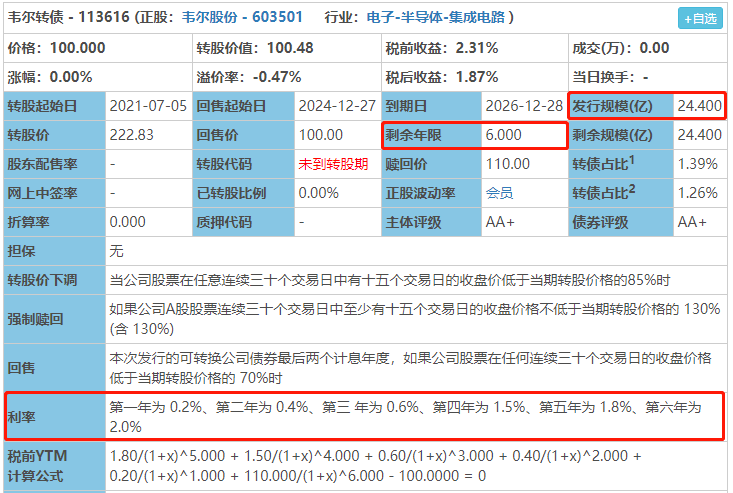Viewport: 733px width, 493px height.
Task: Select the 强制赎回 row label
Action: pyautogui.click(x=55, y=319)
